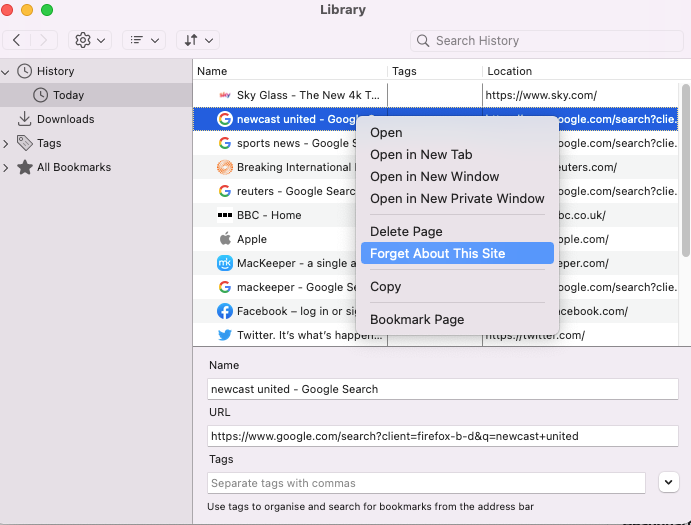Image resolution: width=691 pixels, height=525 pixels.
Task: Open Downloads in the sidebar
Action: tap(65, 119)
